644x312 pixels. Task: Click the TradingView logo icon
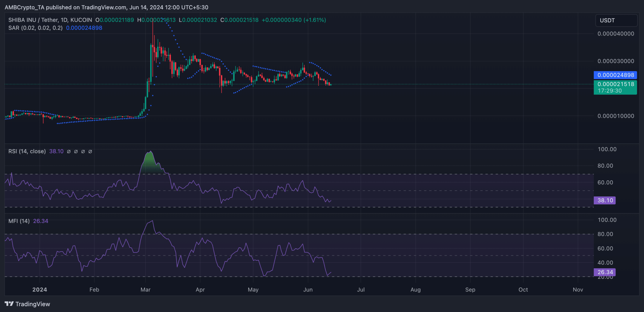pyautogui.click(x=9, y=304)
